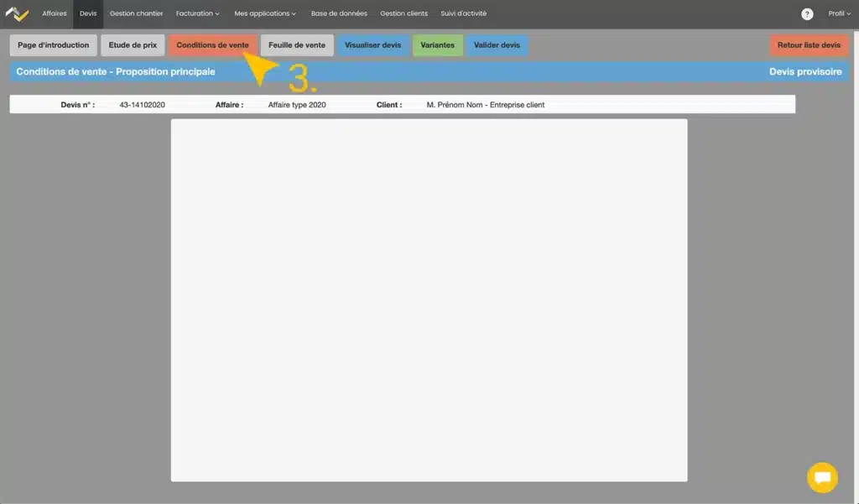Expand the Mes applications dropdown
This screenshot has width=859, height=504.
(265, 14)
